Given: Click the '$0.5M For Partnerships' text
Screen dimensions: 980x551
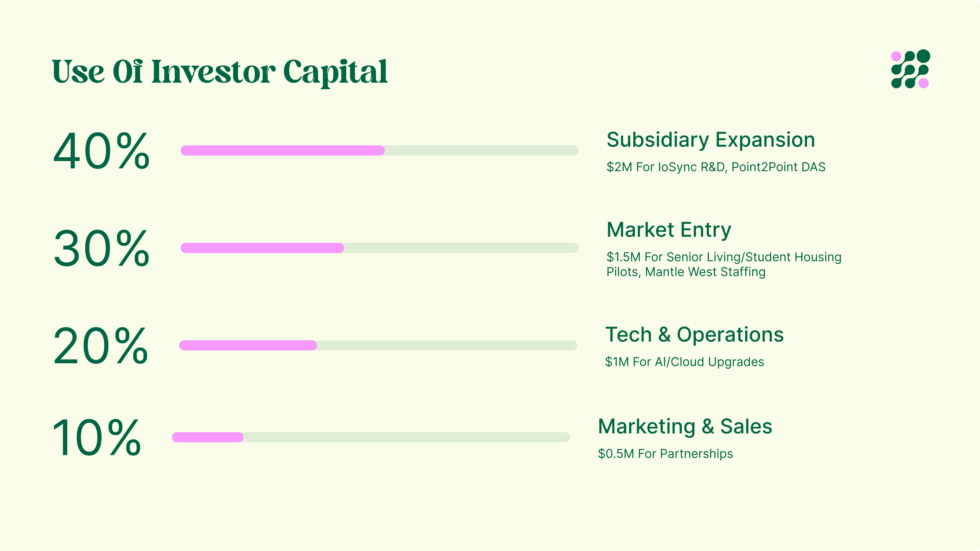Looking at the screenshot, I should [x=665, y=454].
